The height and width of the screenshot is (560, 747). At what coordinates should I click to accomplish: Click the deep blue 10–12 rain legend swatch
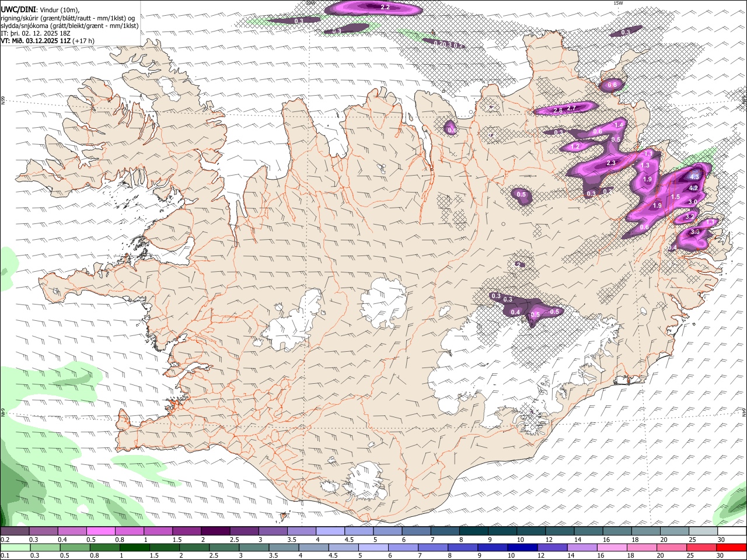click(521, 548)
